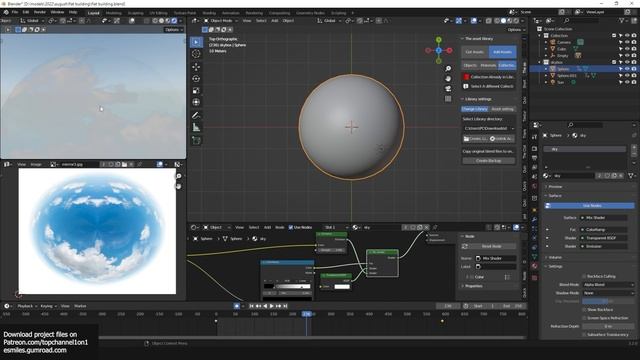This screenshot has height=360, width=640.
Task: Click the Create Backup button
Action: click(489, 161)
